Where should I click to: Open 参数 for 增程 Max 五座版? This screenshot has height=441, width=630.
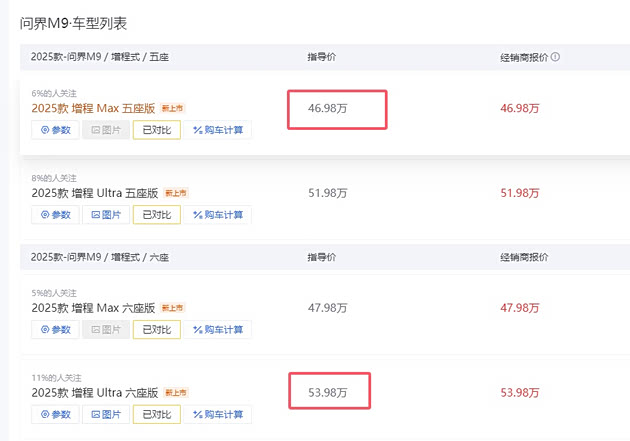(56, 130)
